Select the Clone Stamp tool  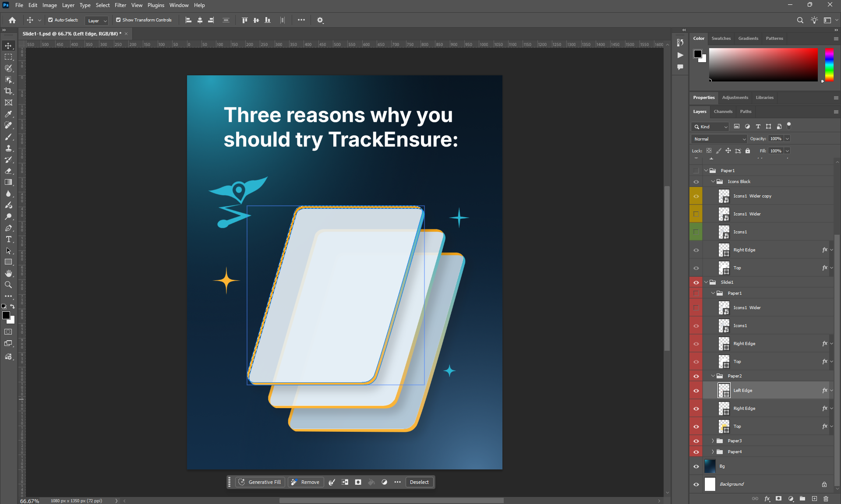8,148
